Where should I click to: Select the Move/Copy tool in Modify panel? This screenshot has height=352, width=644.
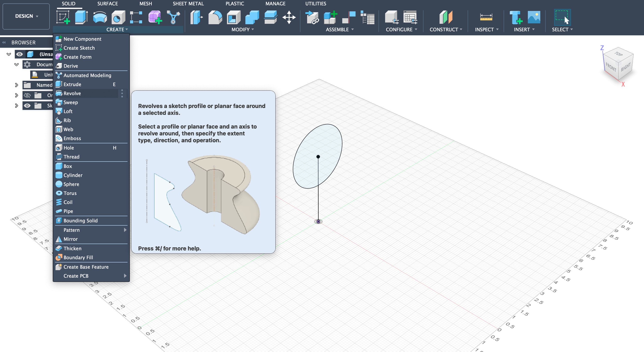[290, 18]
